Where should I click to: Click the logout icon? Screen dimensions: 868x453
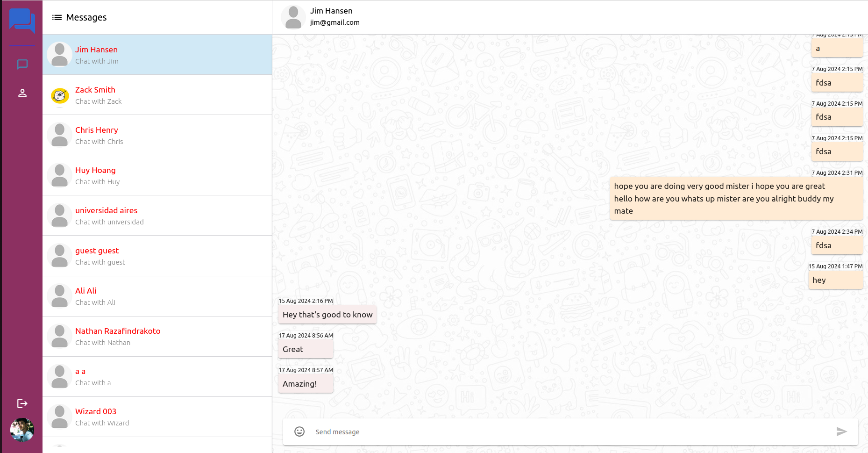click(22, 403)
